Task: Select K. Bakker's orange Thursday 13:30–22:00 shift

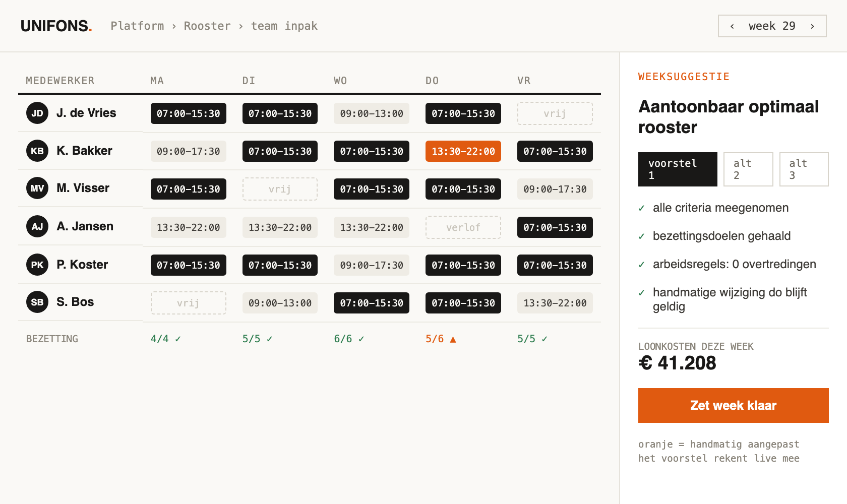Action: coord(463,151)
